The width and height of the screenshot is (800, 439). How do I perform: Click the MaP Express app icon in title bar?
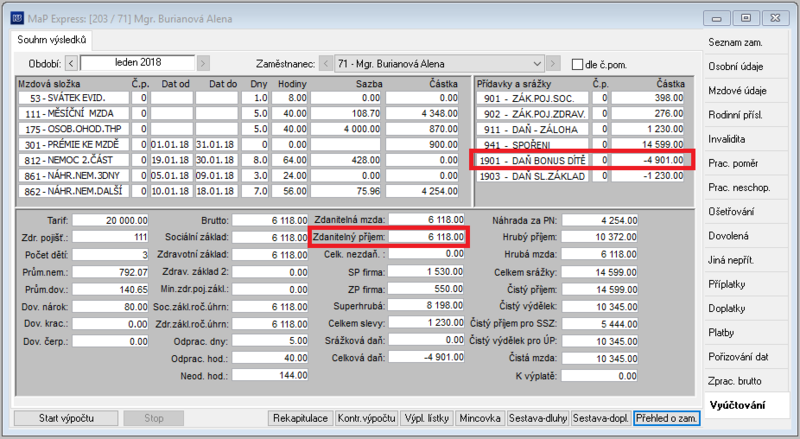pos(17,18)
